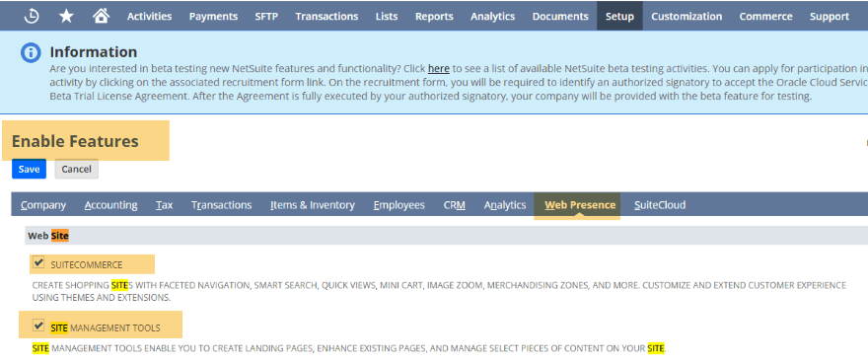
Task: Open the Customization menu
Action: (x=687, y=16)
